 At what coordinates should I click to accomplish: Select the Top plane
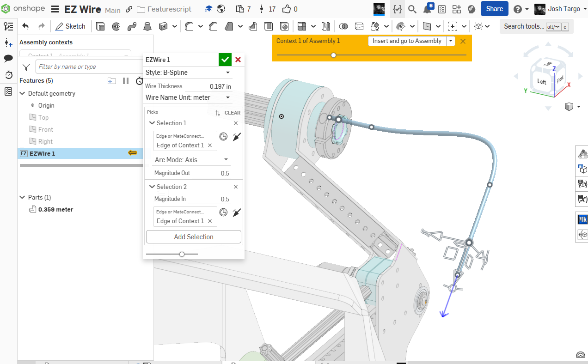43,117
